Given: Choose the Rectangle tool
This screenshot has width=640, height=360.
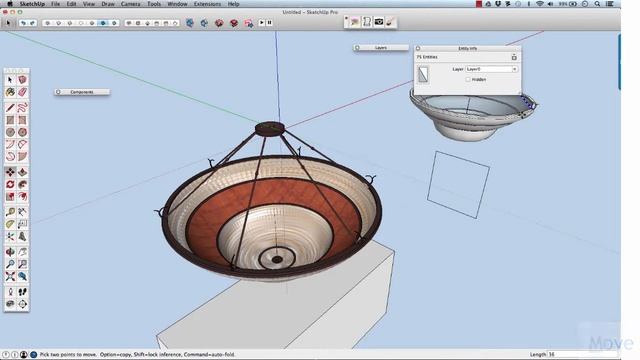Looking at the screenshot, I should (x=10, y=120).
